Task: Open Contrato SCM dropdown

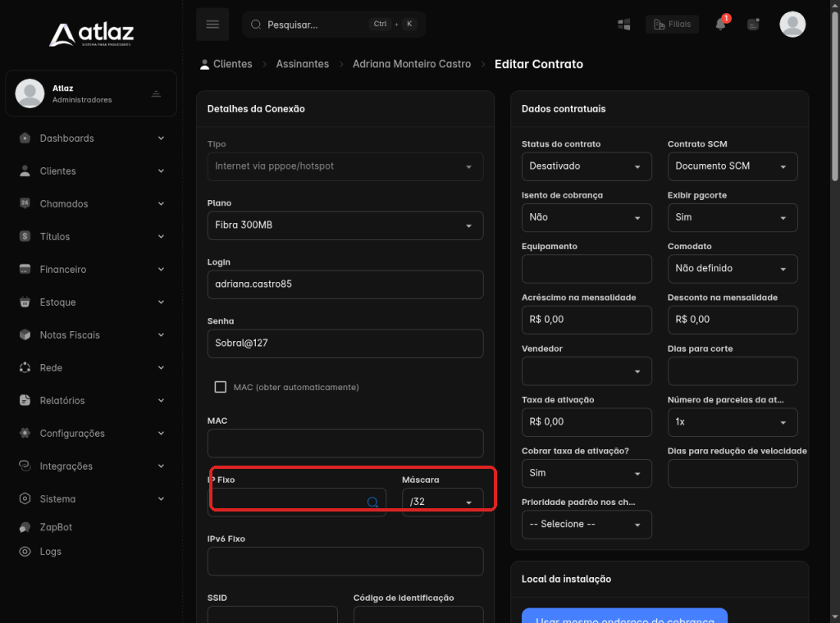Action: coord(733,166)
